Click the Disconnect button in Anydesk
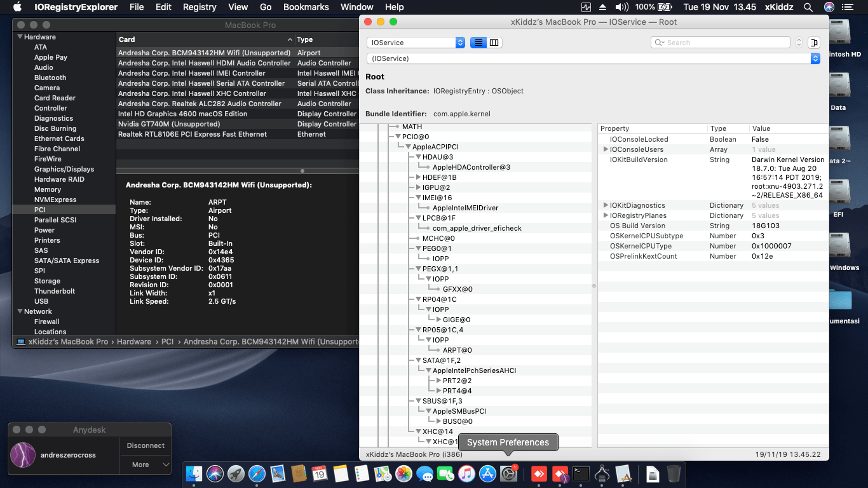The width and height of the screenshot is (868, 488). coord(146,445)
